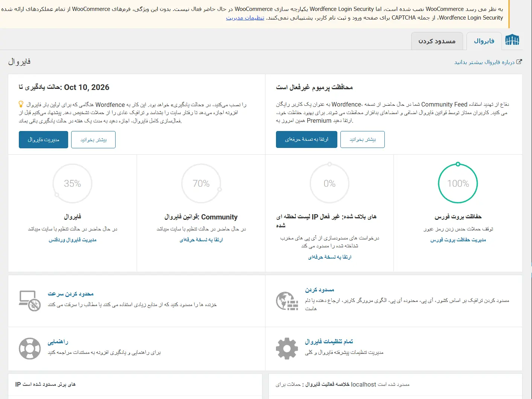Click the 0% real-time IP blocklist circle
The image size is (532, 399).
click(x=329, y=183)
